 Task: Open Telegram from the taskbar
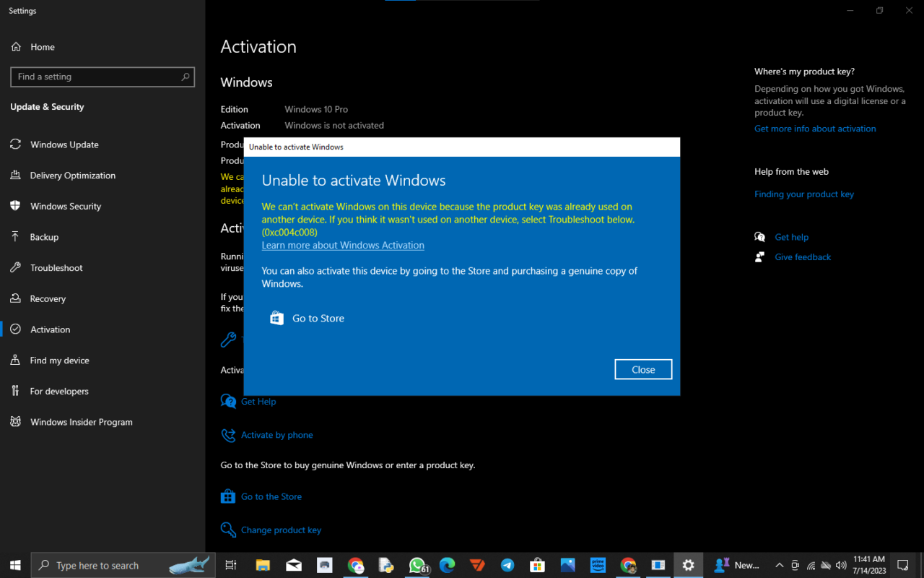[x=507, y=565]
